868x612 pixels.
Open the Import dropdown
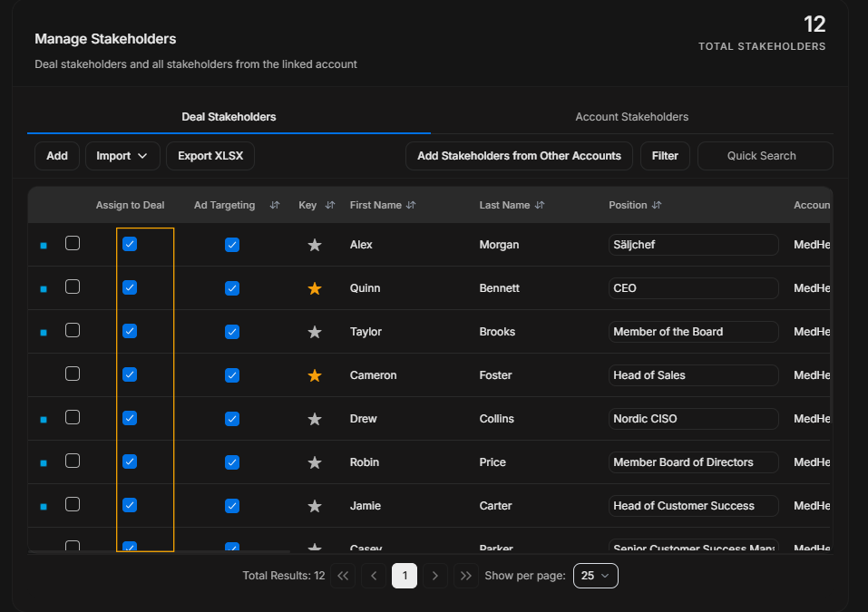(x=122, y=156)
